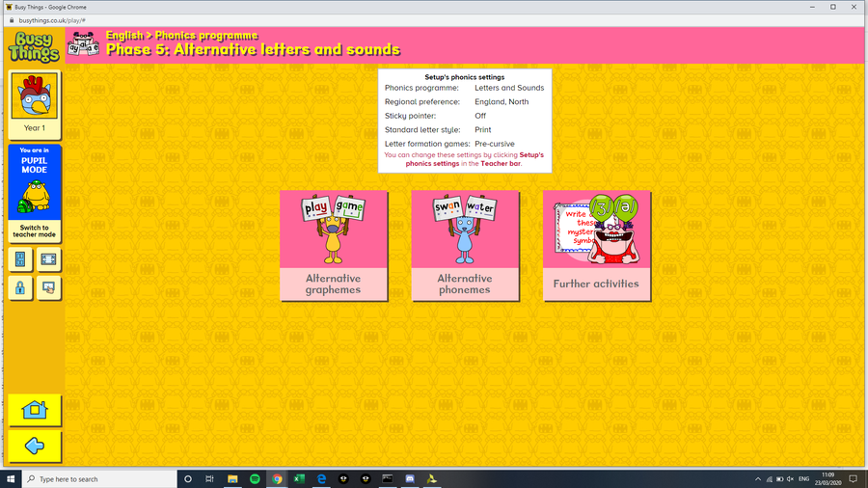868x488 pixels.
Task: Go to home with the house icon
Action: pyautogui.click(x=34, y=410)
